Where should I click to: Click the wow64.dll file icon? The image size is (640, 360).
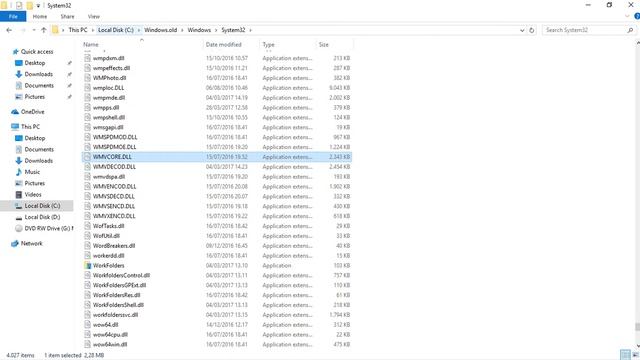87,324
